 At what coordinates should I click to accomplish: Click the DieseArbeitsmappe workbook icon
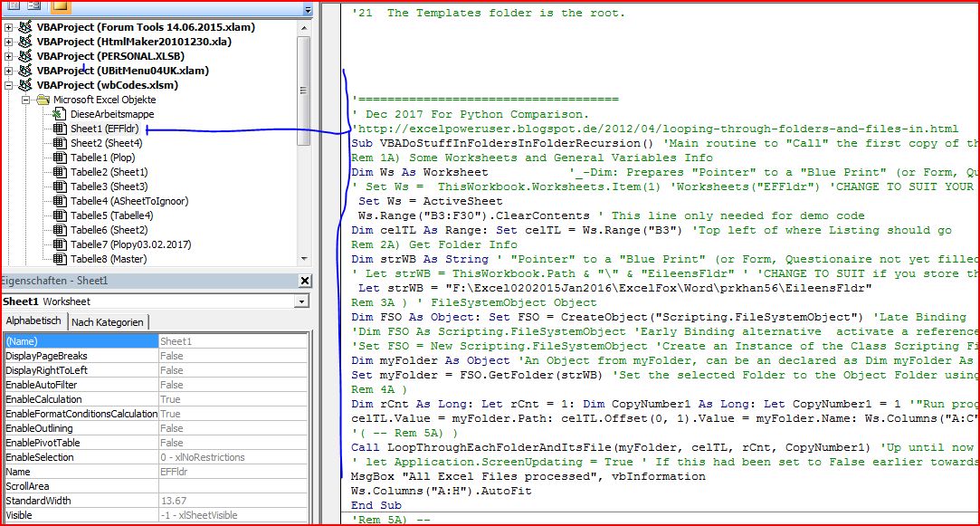click(x=60, y=114)
